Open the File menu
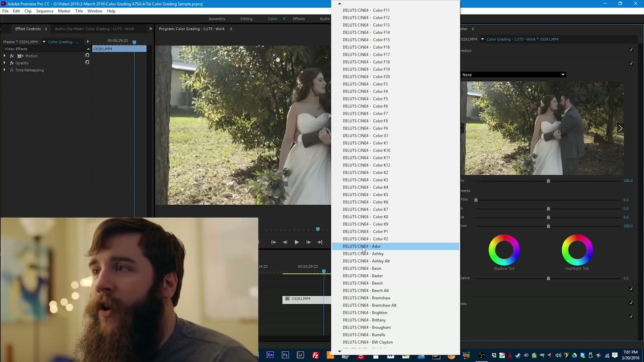The image size is (644, 362). (x=6, y=11)
